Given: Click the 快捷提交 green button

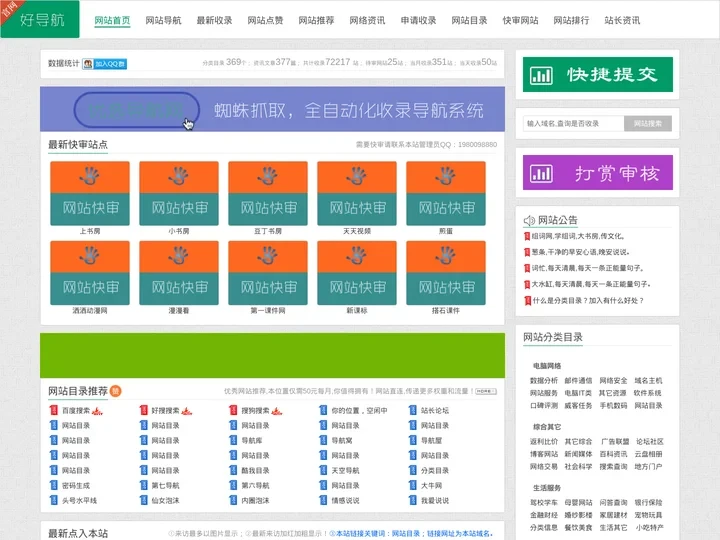Looking at the screenshot, I should pos(597,74).
